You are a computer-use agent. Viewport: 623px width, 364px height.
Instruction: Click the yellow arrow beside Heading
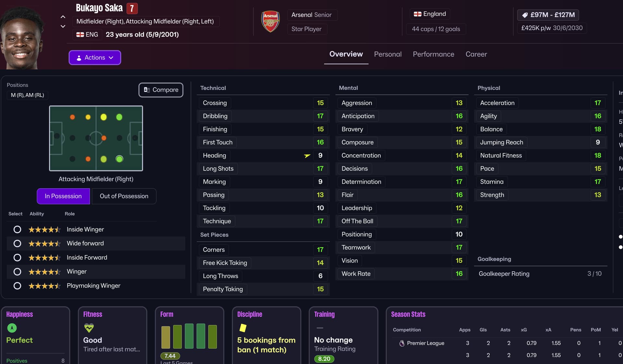pyautogui.click(x=307, y=156)
